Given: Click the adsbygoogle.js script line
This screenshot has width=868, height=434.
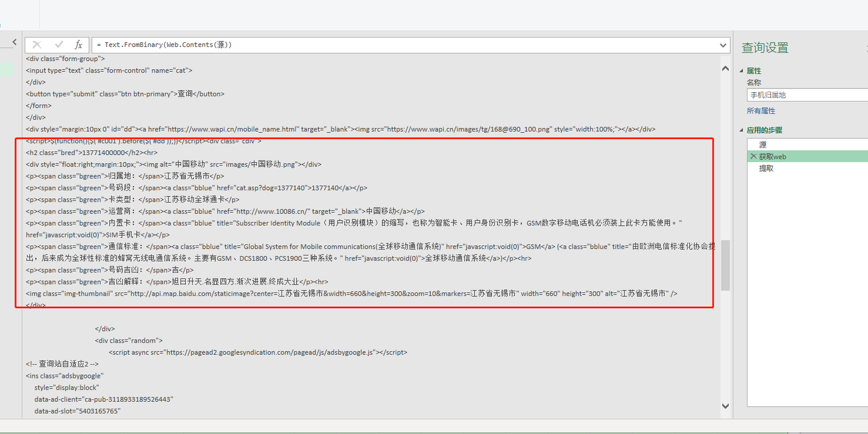Looking at the screenshot, I should (258, 352).
